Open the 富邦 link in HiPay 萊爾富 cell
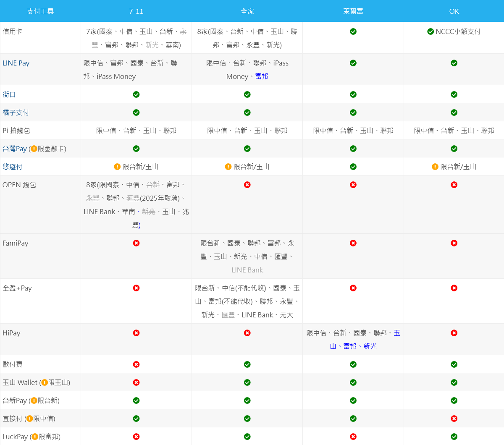This screenshot has height=445, width=504. point(350,346)
